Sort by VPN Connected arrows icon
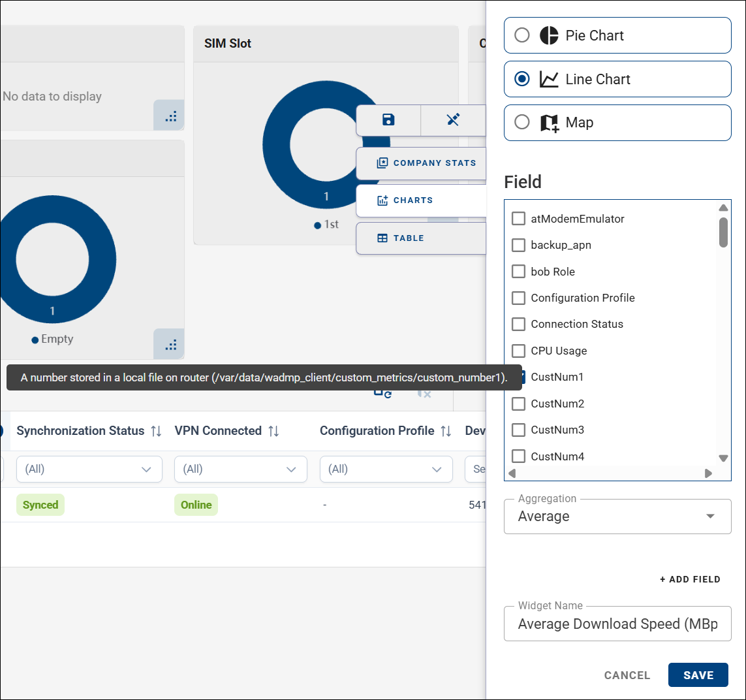The image size is (746, 700). point(273,431)
